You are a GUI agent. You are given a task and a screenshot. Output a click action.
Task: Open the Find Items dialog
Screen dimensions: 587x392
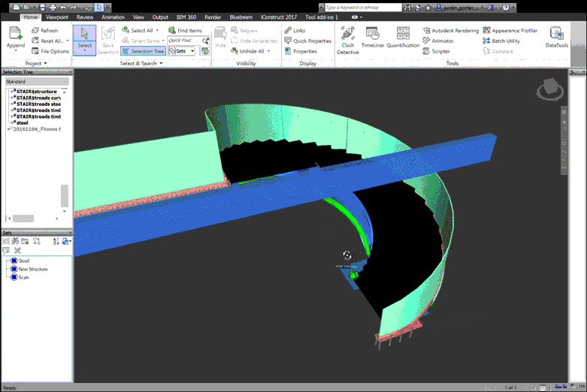(185, 30)
